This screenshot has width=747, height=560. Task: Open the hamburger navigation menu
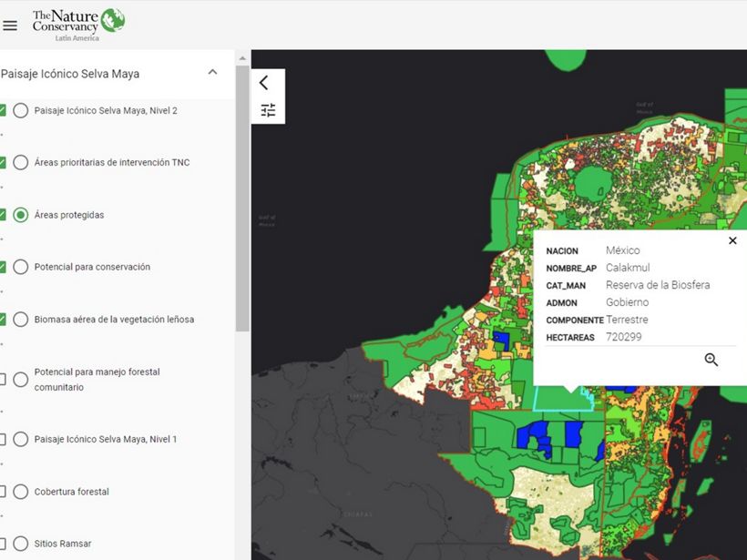click(x=10, y=25)
